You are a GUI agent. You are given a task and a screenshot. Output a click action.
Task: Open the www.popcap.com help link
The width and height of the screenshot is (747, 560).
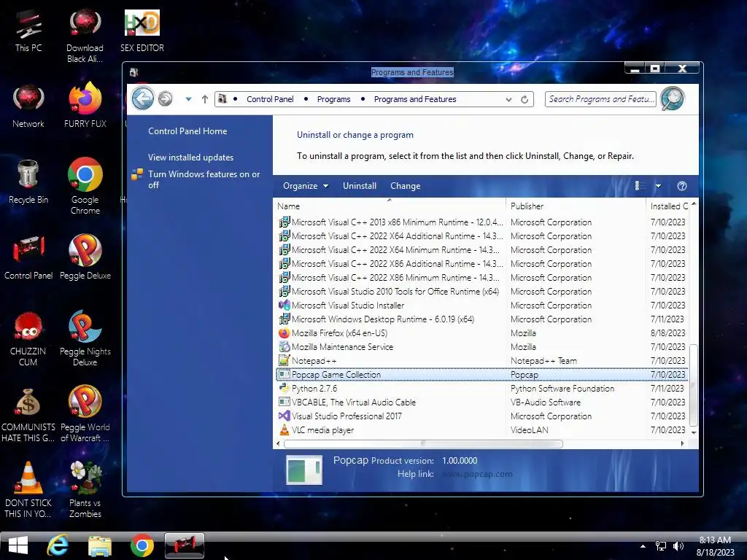coord(477,474)
